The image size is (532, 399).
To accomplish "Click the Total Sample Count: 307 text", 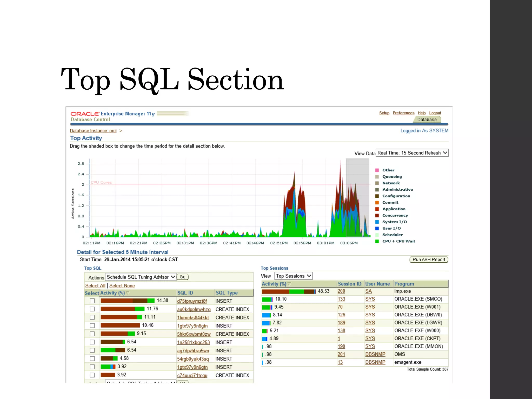I will click(428, 369).
